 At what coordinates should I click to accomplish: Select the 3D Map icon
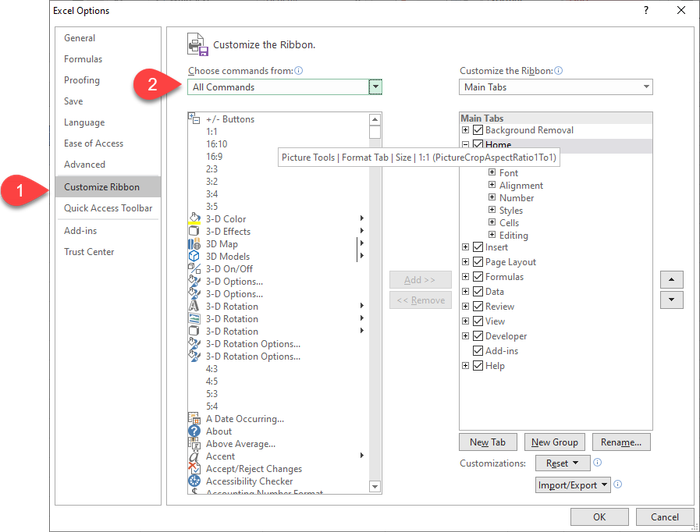point(194,244)
